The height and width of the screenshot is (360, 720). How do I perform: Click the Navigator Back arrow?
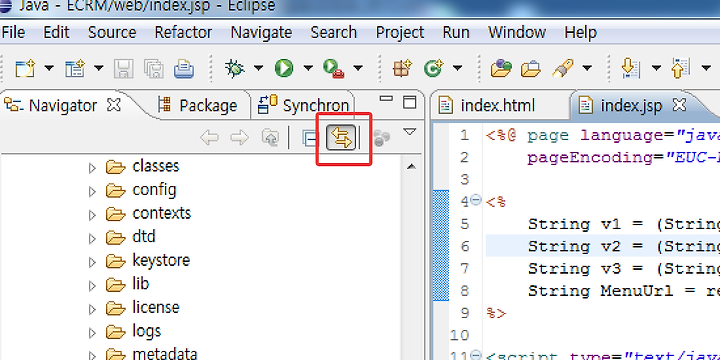pyautogui.click(x=209, y=137)
